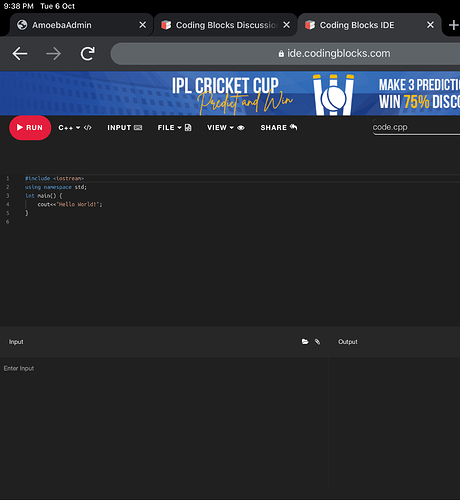This screenshot has width=460, height=500.
Task: Edit the code.cpp filename field
Action: click(x=416, y=127)
